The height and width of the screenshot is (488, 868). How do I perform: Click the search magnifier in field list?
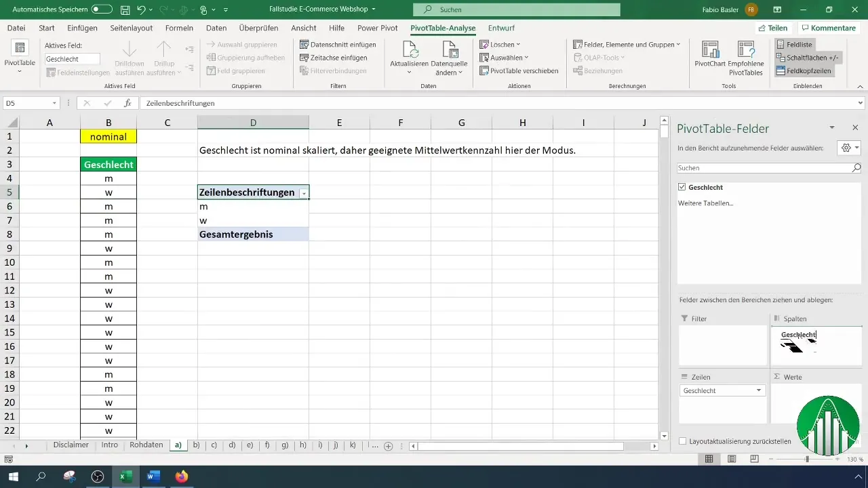click(856, 167)
